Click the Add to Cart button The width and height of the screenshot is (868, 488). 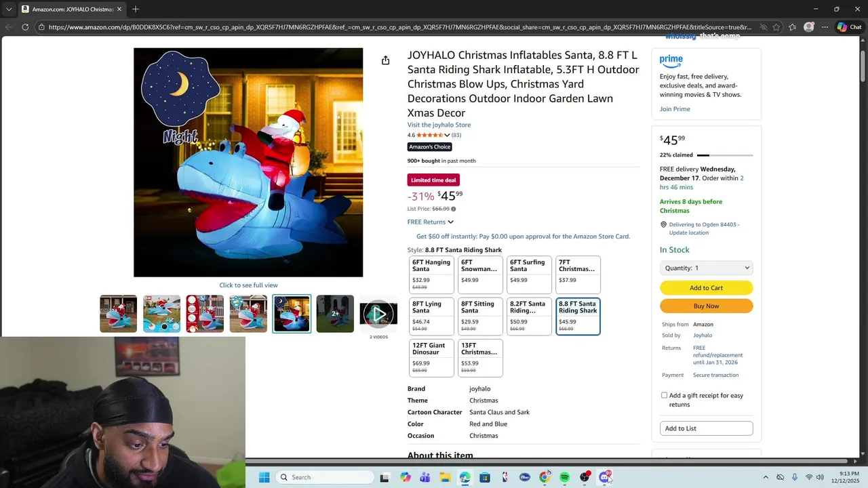706,288
